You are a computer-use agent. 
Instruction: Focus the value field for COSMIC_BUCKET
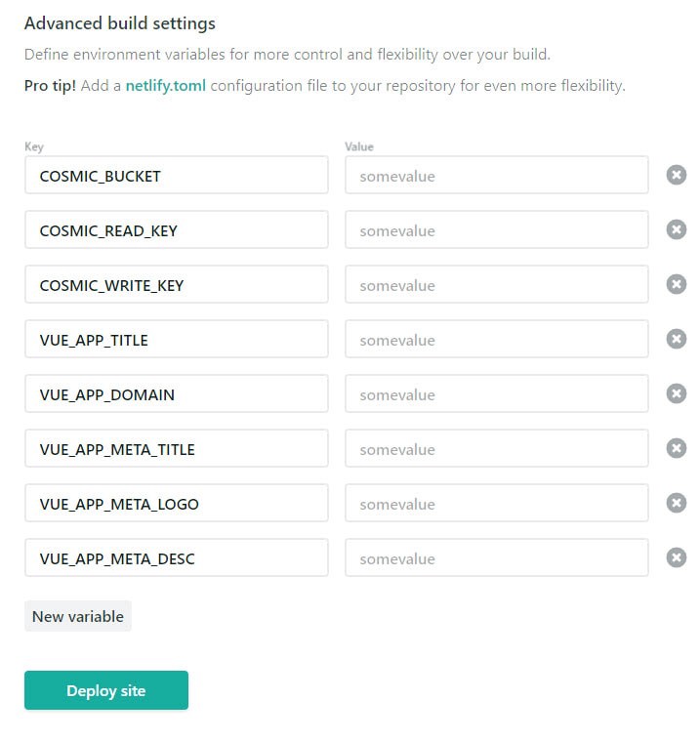(x=496, y=176)
